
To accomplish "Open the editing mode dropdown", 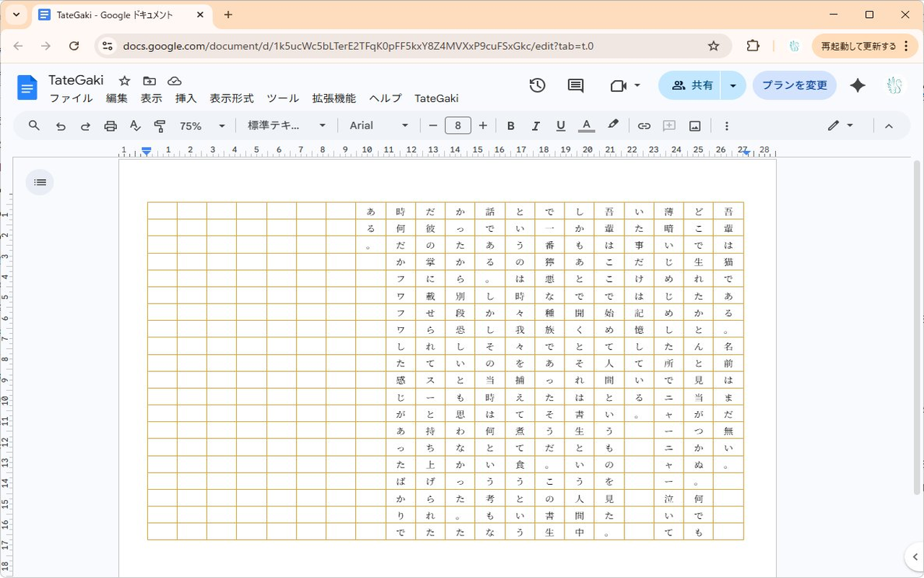I will point(841,126).
